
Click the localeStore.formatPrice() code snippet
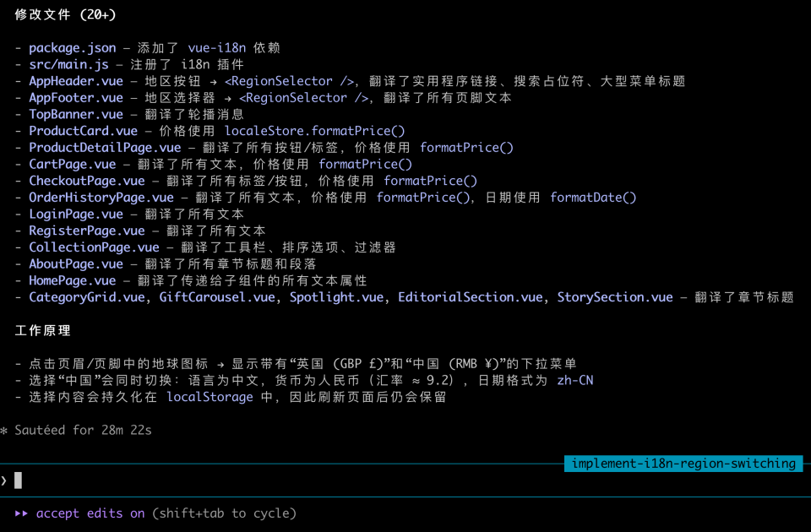pyautogui.click(x=315, y=131)
